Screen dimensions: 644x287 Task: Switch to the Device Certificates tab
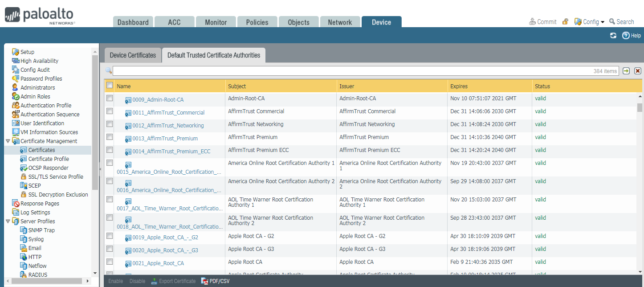[133, 55]
